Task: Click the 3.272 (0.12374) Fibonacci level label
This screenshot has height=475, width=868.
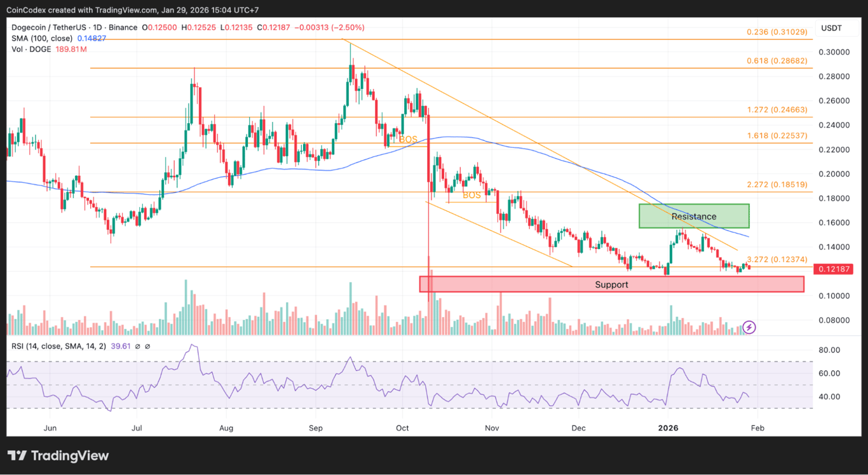Action: click(x=776, y=259)
